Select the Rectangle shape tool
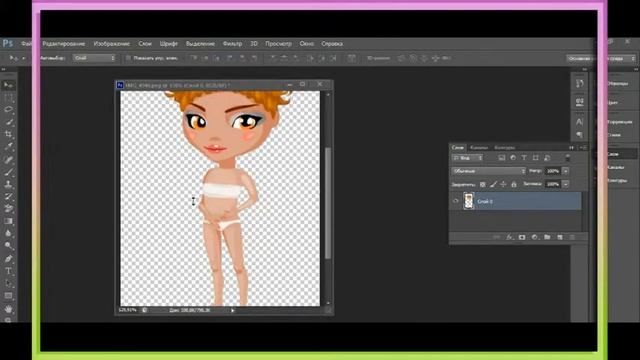The width and height of the screenshot is (640, 360). coord(8,296)
